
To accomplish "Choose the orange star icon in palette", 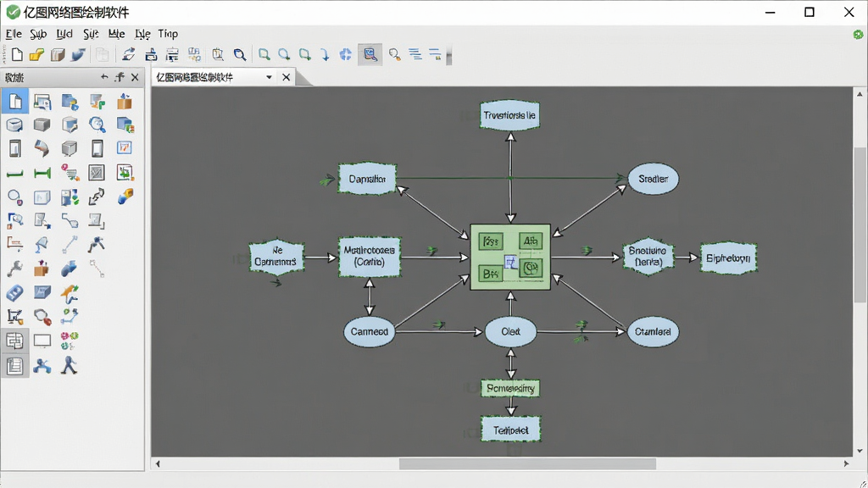I will click(x=70, y=294).
